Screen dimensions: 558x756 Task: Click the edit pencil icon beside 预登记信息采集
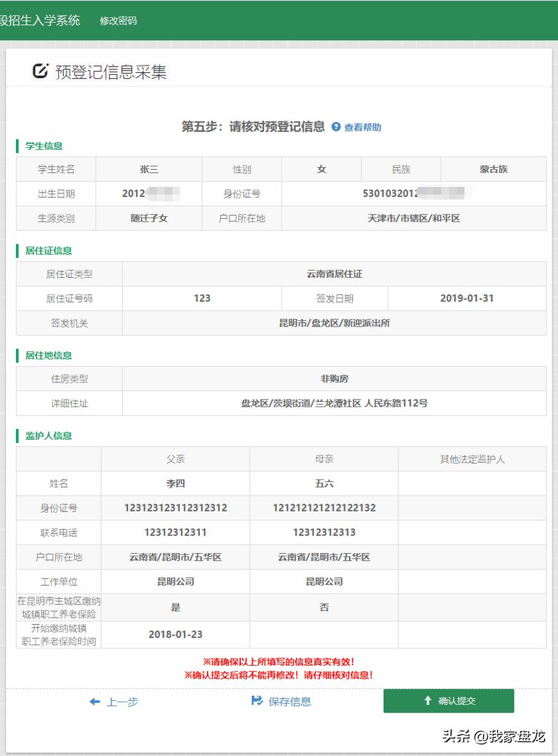coord(40,72)
